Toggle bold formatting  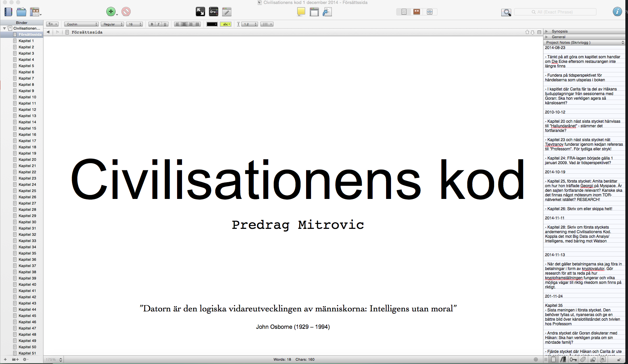click(152, 24)
